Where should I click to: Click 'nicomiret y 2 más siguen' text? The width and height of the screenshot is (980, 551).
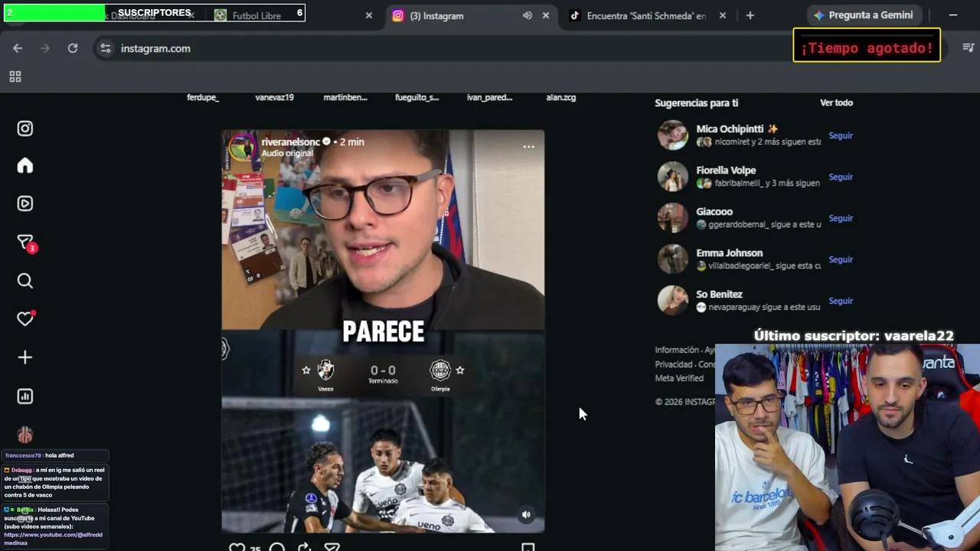[x=767, y=142]
